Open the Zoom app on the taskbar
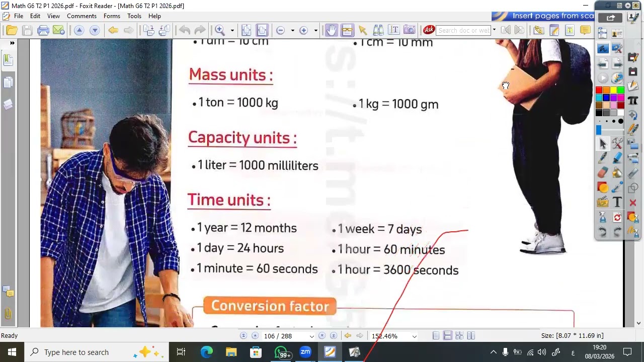 (305, 352)
